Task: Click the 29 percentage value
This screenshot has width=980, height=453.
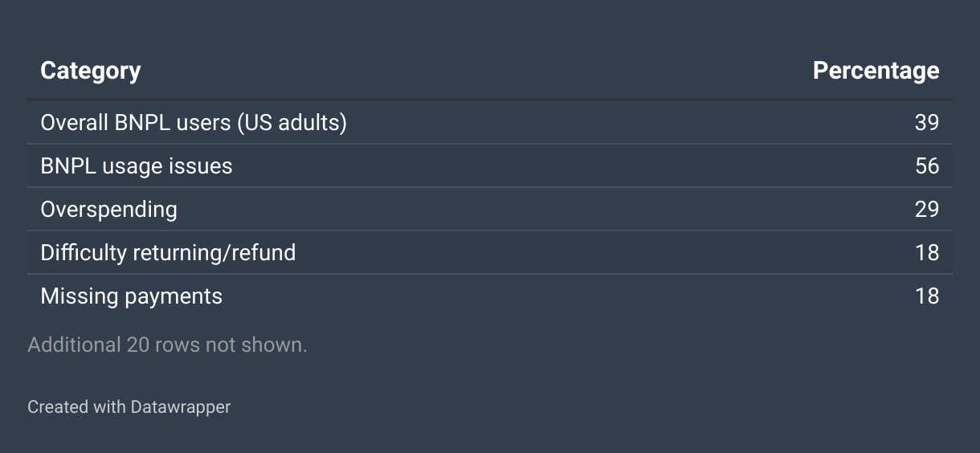Action: coord(926,210)
